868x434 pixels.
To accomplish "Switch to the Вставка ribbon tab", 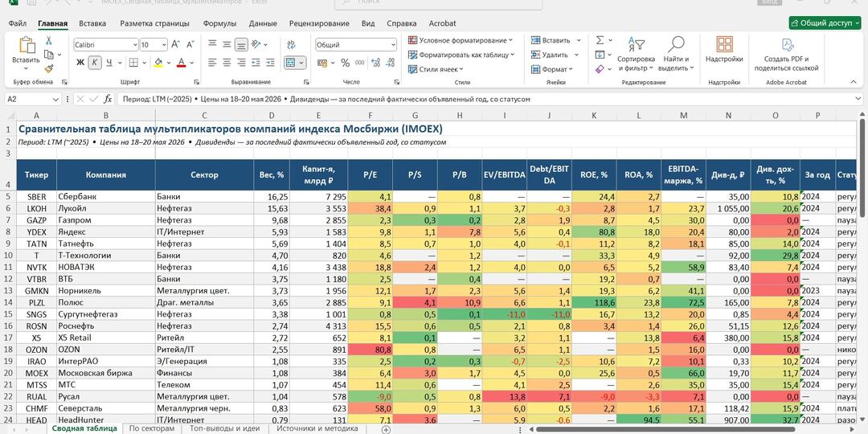I will pyautogui.click(x=92, y=23).
